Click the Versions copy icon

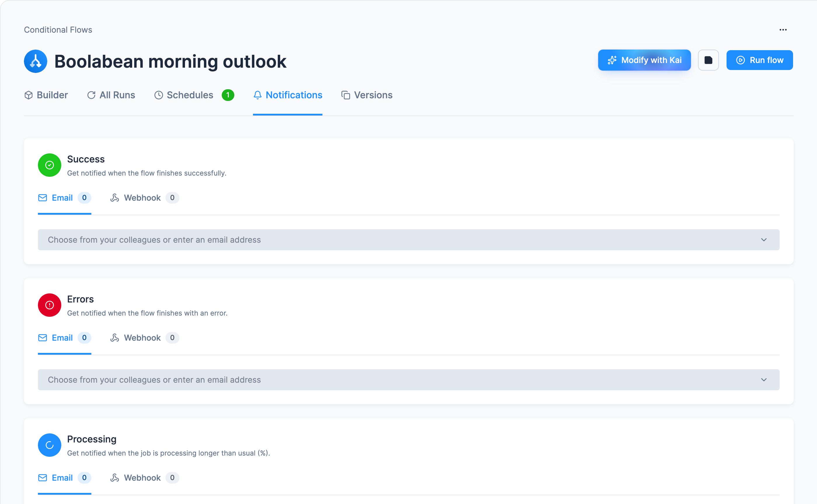[x=346, y=95]
